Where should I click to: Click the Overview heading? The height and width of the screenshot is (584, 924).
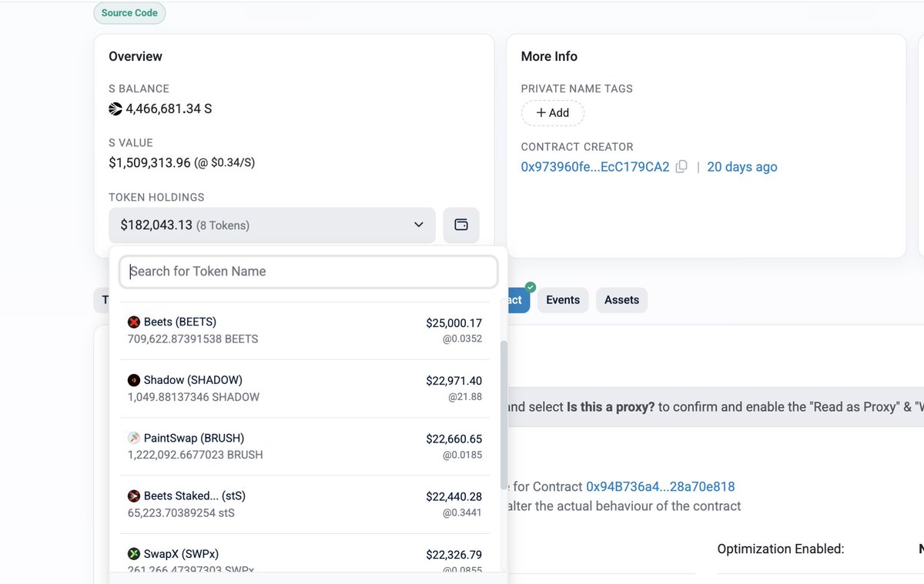pos(136,57)
